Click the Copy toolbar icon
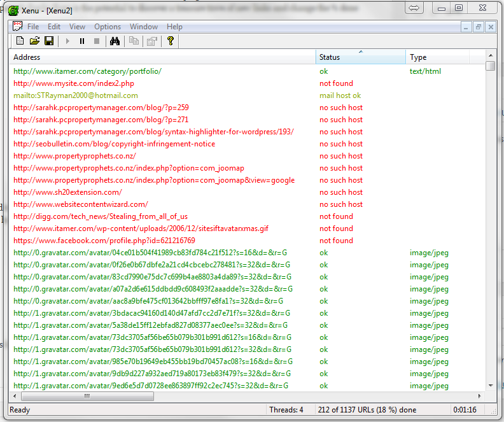This screenshot has height=422, width=504. point(134,41)
